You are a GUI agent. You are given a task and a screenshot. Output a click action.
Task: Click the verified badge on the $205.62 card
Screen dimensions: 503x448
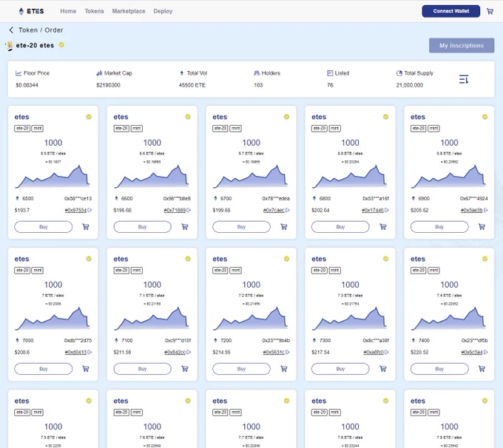(485, 117)
